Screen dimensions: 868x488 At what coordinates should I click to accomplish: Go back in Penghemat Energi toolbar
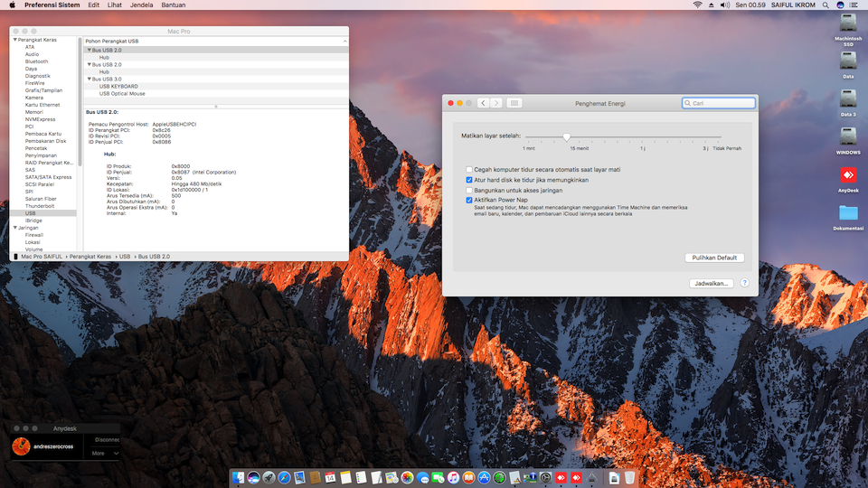(x=483, y=103)
